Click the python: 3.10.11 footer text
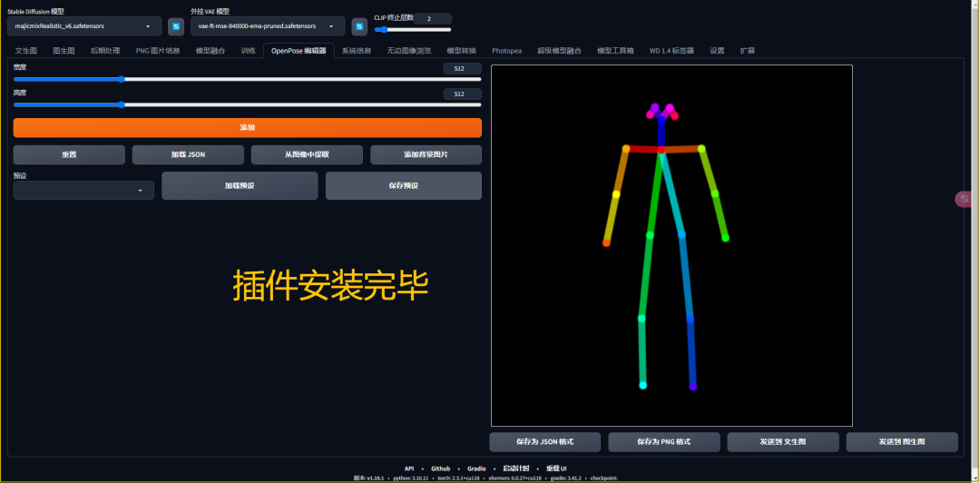This screenshot has width=980, height=483. (x=411, y=478)
